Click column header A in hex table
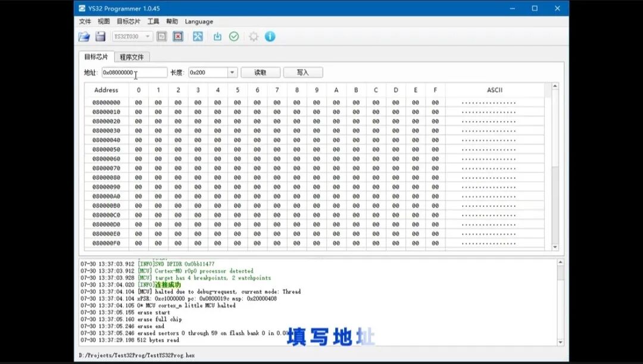Image resolution: width=643 pixels, height=364 pixels. point(336,90)
